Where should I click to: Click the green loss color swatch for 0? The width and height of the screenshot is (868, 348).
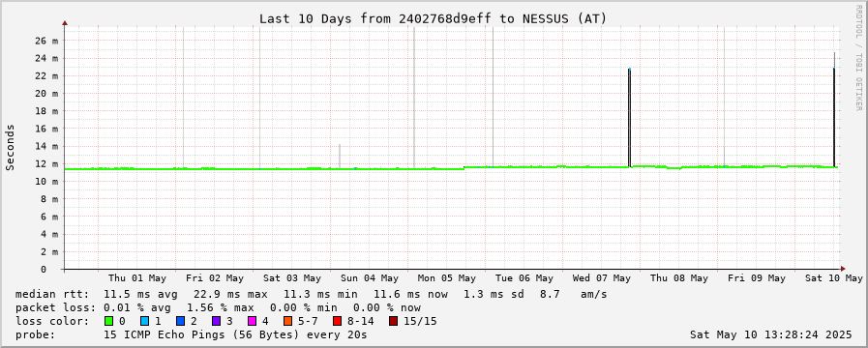(108, 322)
